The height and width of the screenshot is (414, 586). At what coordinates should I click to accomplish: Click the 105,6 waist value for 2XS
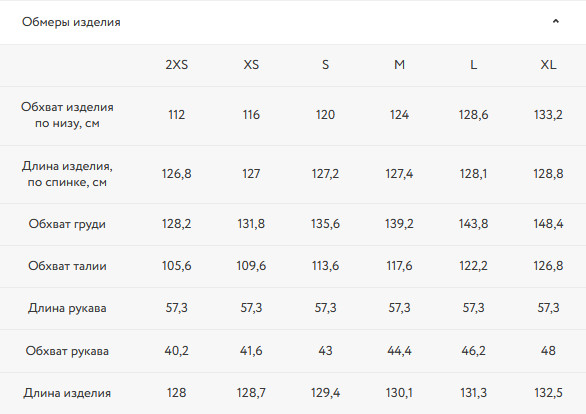tap(176, 266)
